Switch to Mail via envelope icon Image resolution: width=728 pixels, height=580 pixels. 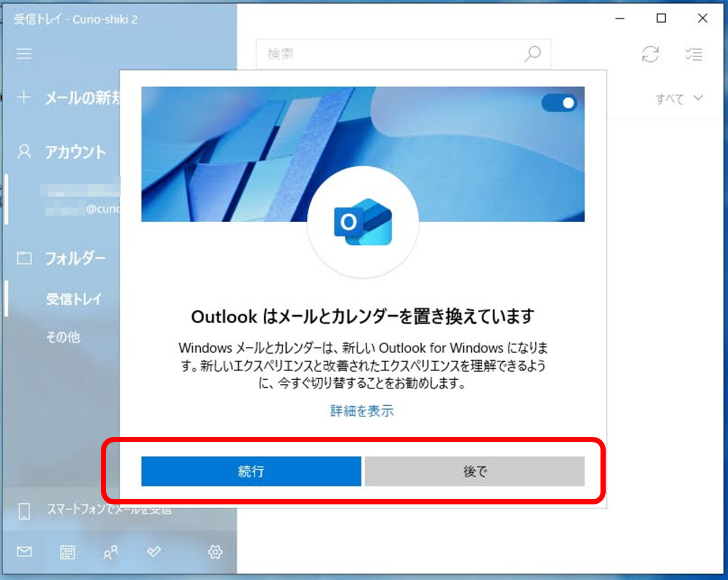24,552
